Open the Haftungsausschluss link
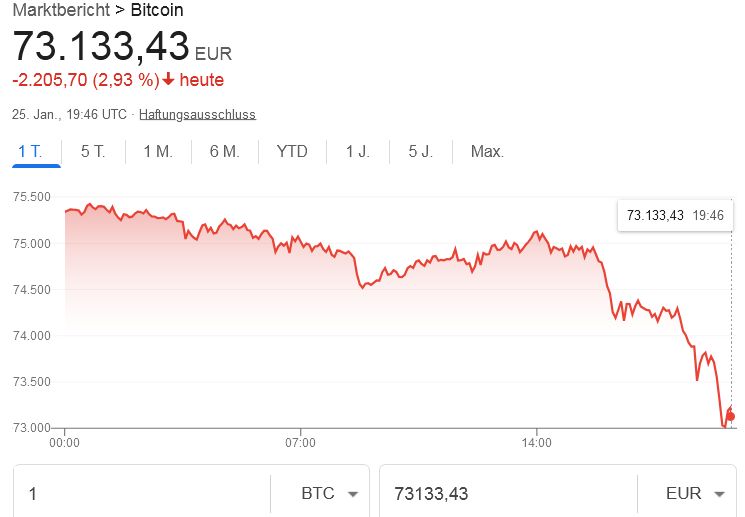 [x=197, y=114]
